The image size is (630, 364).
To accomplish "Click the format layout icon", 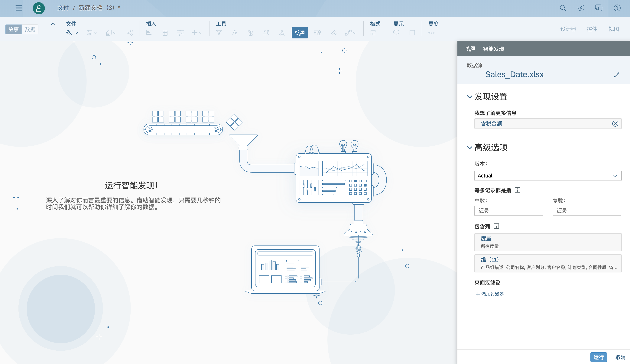I will click(x=373, y=33).
